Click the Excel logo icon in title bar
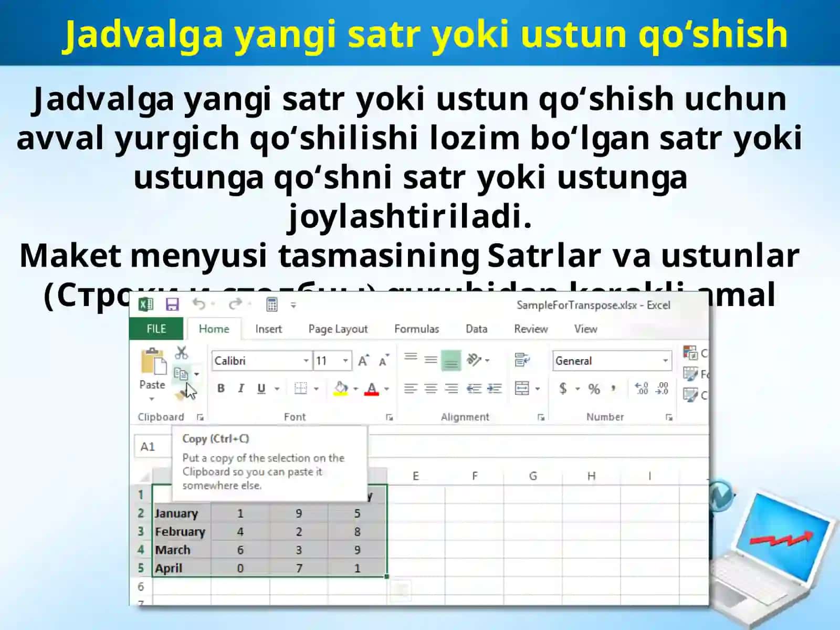This screenshot has width=840, height=630. click(x=146, y=304)
